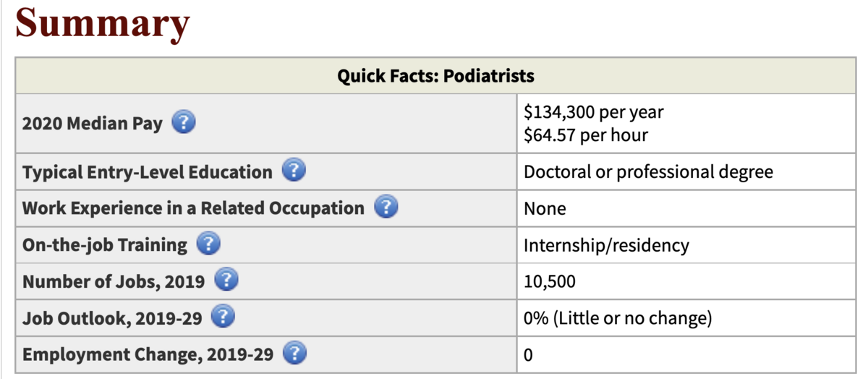The image size is (868, 379).
Task: Click the Summary heading
Action: pyautogui.click(x=103, y=23)
